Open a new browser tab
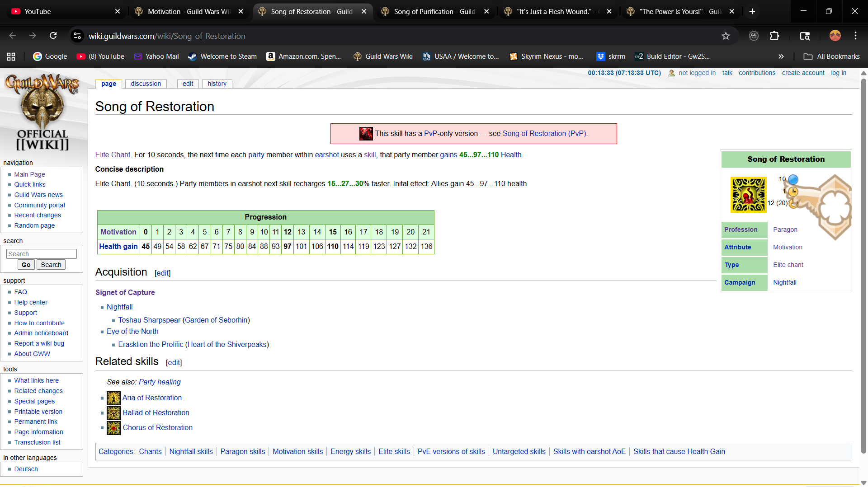The width and height of the screenshot is (868, 487). click(752, 11)
